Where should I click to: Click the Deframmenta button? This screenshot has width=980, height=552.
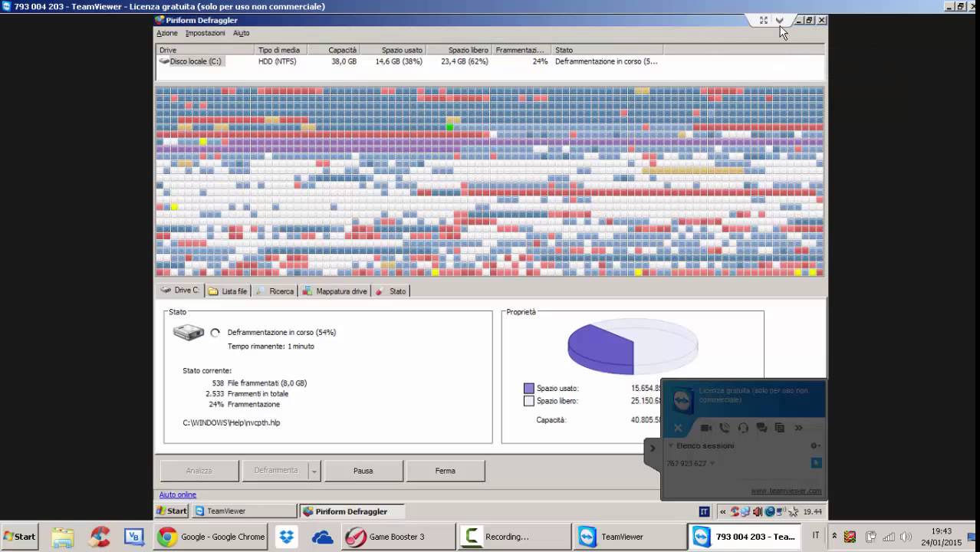[x=275, y=471]
